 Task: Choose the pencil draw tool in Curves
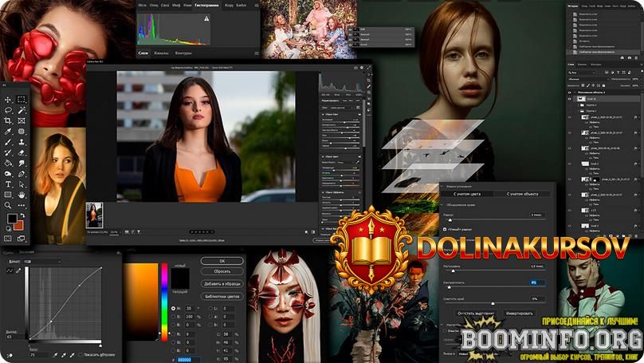pos(18,271)
